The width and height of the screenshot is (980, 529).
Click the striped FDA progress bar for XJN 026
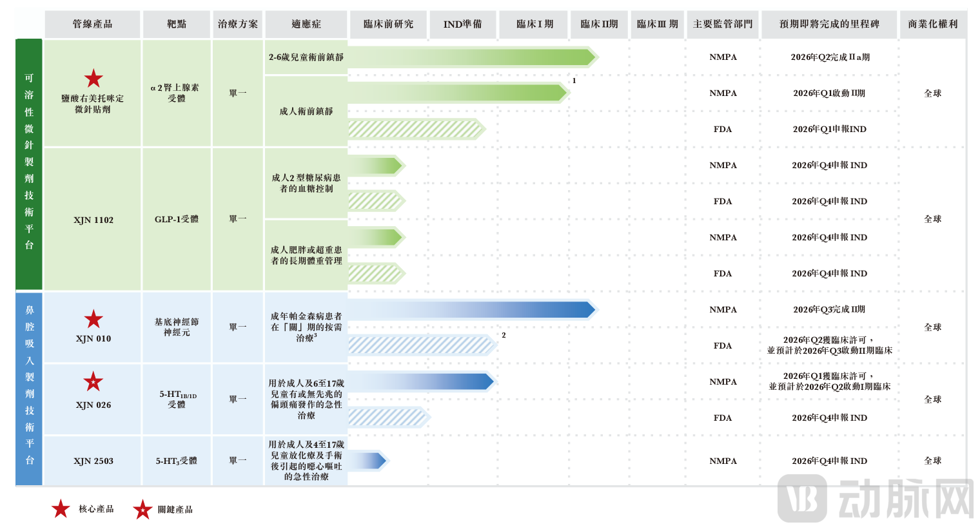(387, 419)
